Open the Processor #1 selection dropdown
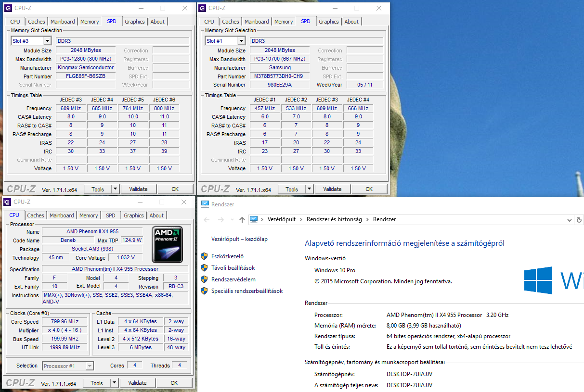This screenshot has height=392, width=584. coord(90,366)
